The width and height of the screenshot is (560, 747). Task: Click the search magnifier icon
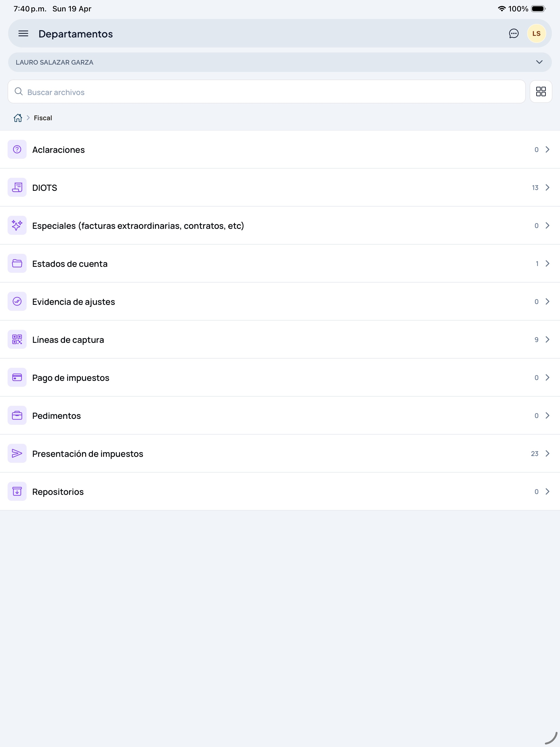(18, 91)
